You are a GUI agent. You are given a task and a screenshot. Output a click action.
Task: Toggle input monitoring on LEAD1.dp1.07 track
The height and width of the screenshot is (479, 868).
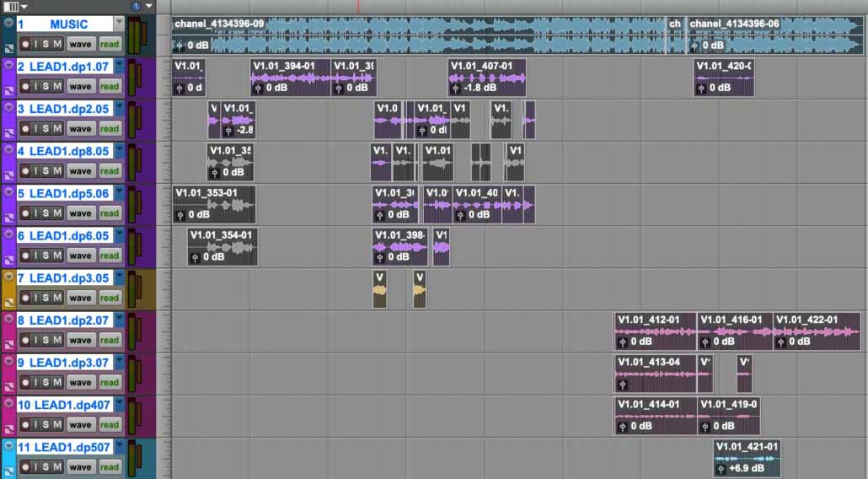click(x=36, y=86)
